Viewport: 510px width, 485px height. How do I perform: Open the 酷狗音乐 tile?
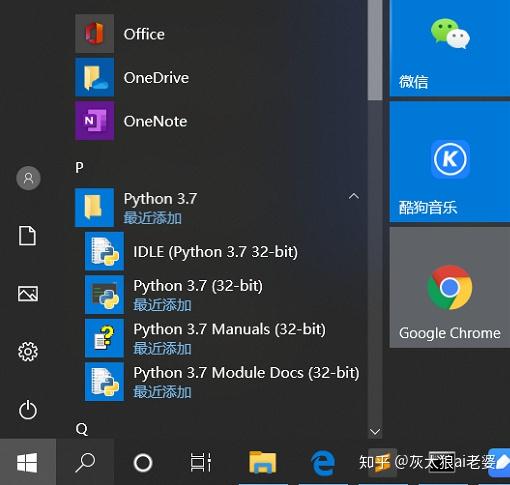450,162
